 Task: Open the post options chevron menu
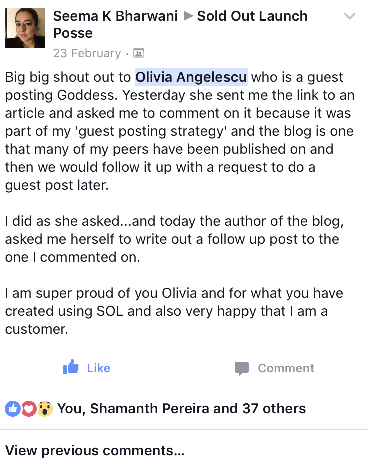point(349,16)
